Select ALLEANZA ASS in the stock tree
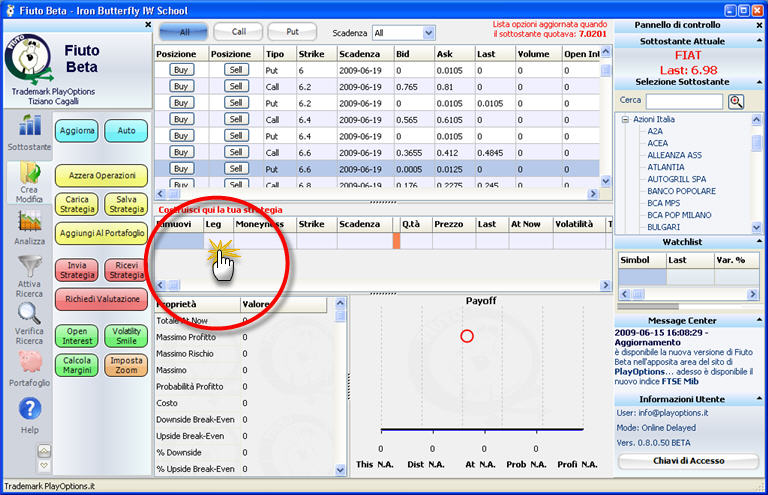The image size is (768, 495). [674, 155]
